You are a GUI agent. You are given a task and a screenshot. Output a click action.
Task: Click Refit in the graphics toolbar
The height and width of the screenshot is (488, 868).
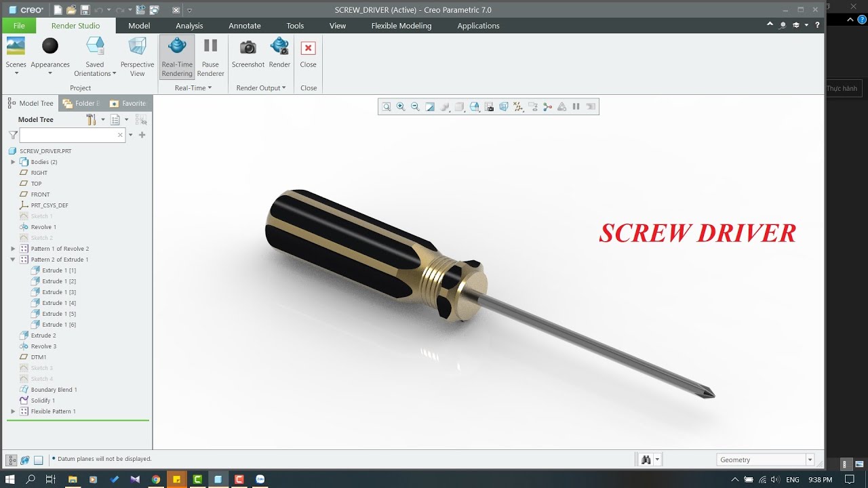(x=386, y=106)
